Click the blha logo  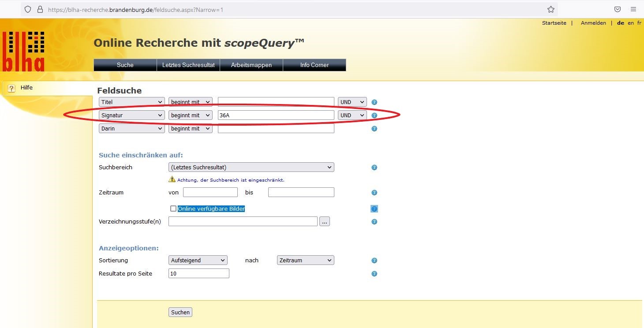(23, 51)
